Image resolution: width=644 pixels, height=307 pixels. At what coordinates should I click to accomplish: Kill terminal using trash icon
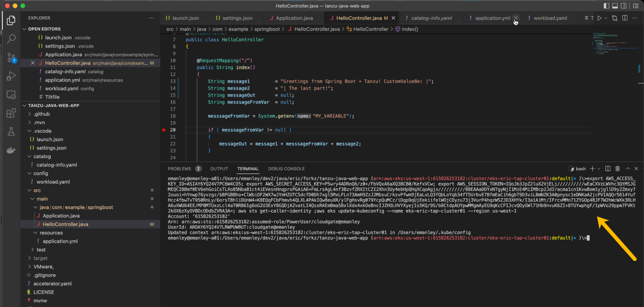coord(617,169)
